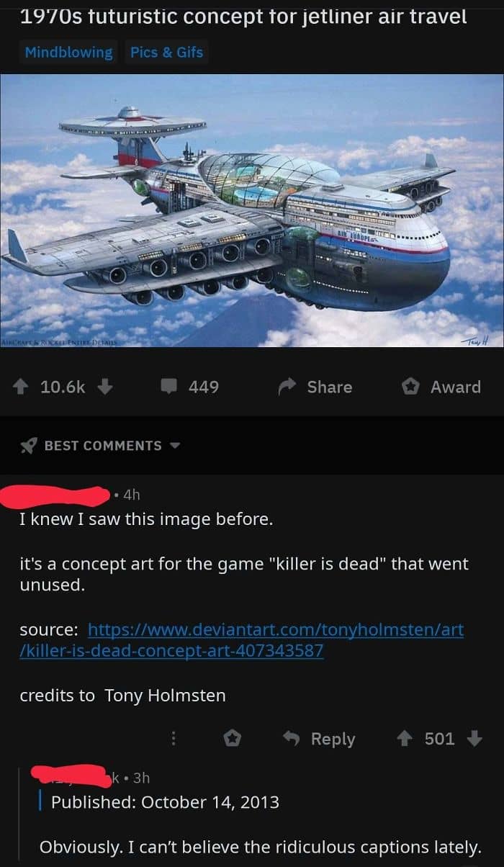Give award via comment's award icon
Viewport: 504px width, 867px height.
[233, 739]
